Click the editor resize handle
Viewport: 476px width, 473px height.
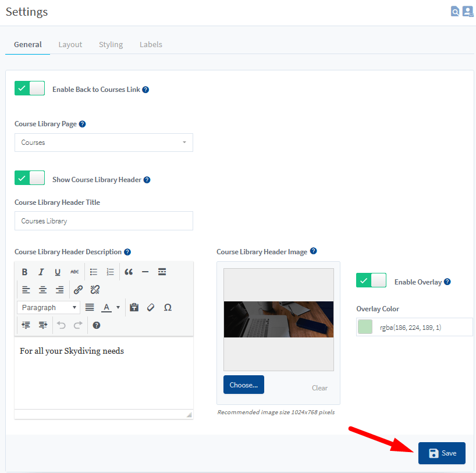point(190,415)
